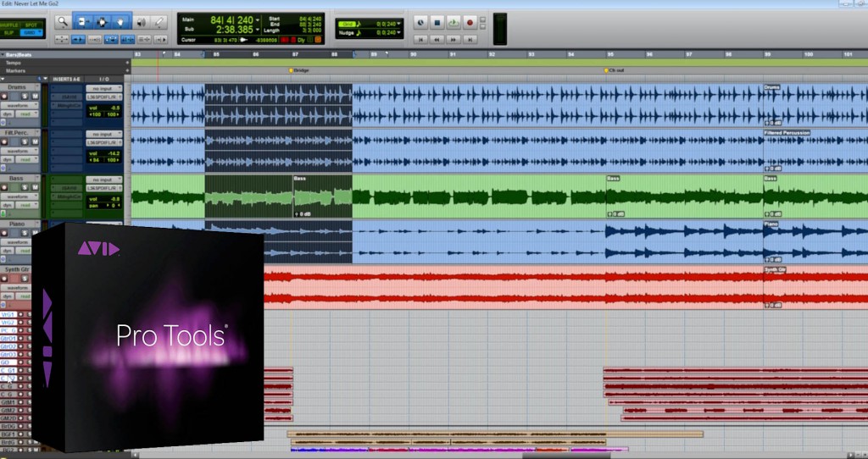Image resolution: width=868 pixels, height=459 pixels.
Task: Click Return to Zero transport button
Action: click(x=420, y=39)
